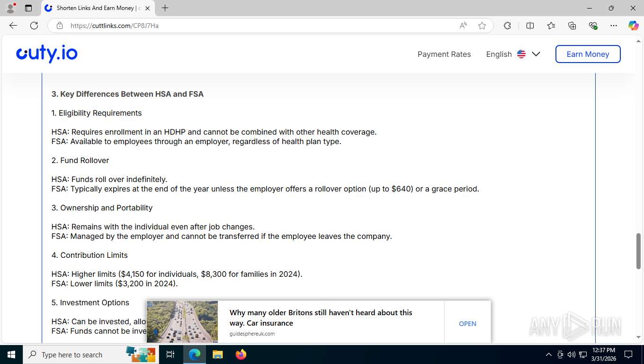Screen dimensions: 644x364
Task: Click the browser Back arrow
Action: 13,26
